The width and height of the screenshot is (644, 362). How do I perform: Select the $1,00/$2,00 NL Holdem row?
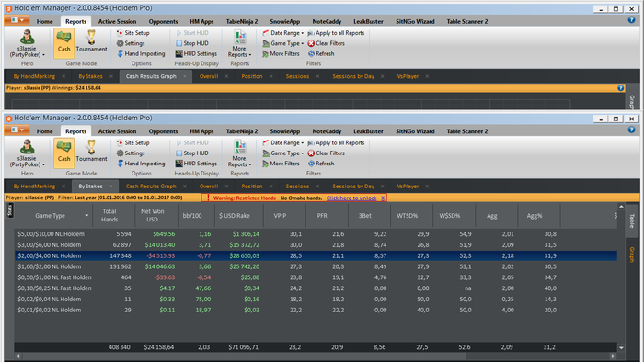[x=316, y=266]
